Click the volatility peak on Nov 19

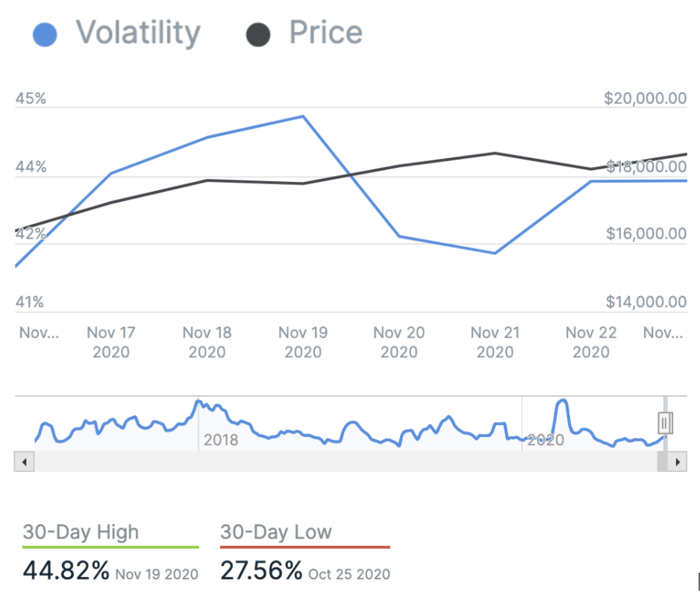coord(303,116)
